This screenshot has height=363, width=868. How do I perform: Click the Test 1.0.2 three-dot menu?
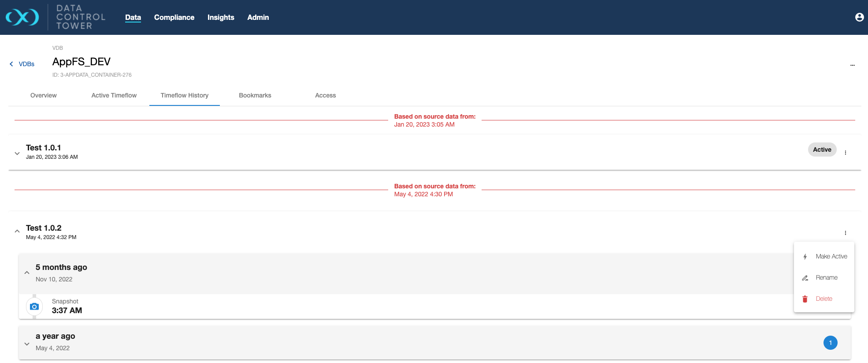pyautogui.click(x=845, y=233)
